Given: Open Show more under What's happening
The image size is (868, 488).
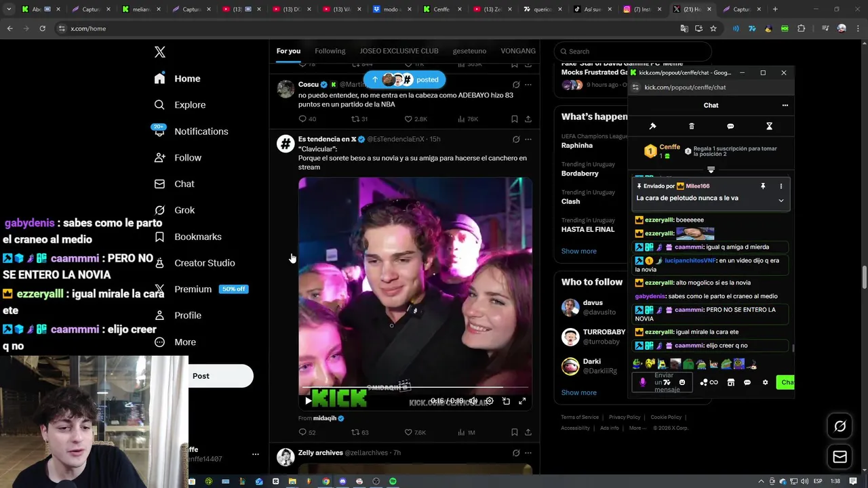Looking at the screenshot, I should (578, 251).
